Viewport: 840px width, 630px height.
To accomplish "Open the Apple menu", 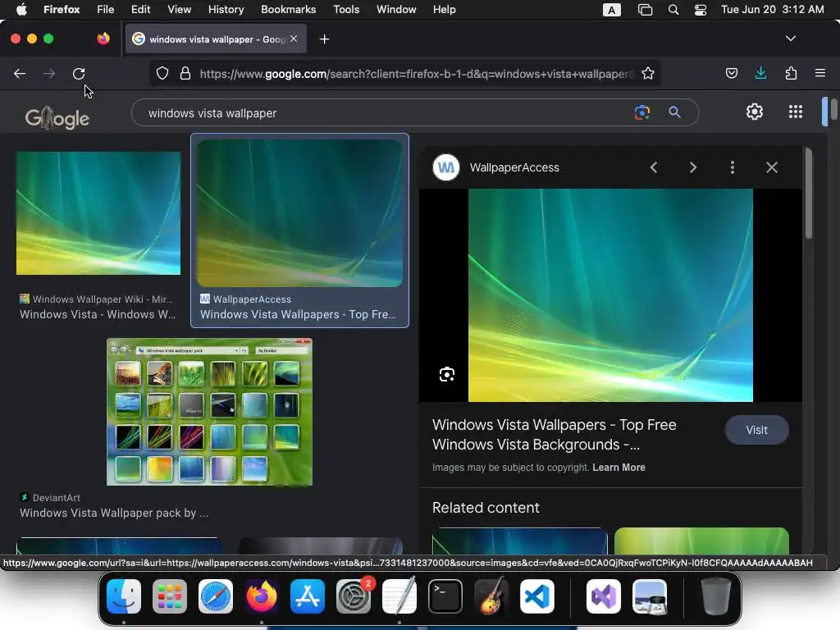I will 21,10.
